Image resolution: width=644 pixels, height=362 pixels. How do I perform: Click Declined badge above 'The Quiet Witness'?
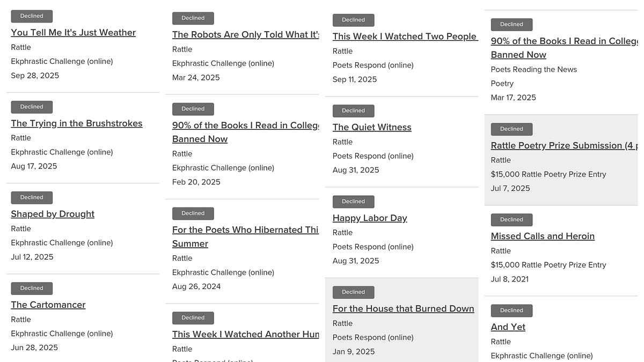(x=353, y=110)
